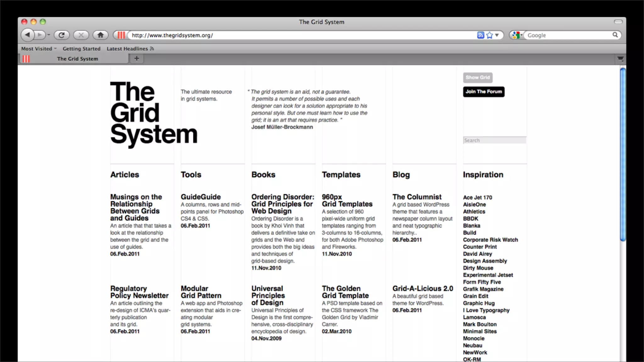Click the vertical page scrollbar thumb
The width and height of the screenshot is (644, 362).
(x=623, y=154)
